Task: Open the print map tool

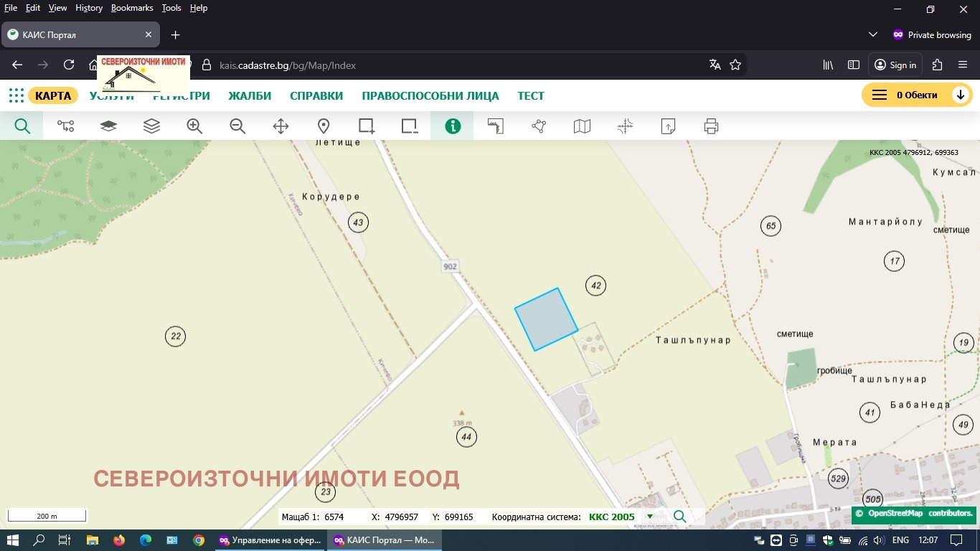Action: 710,126
